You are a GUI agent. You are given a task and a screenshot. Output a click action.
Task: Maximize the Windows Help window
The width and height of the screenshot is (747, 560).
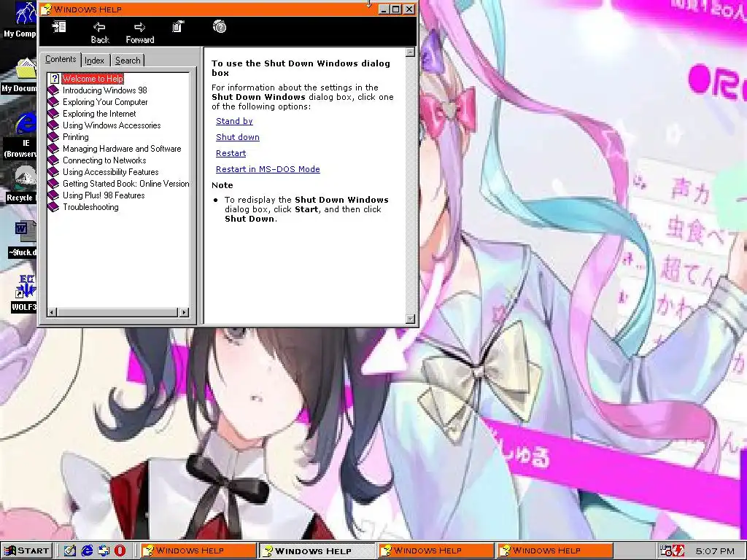(396, 9)
